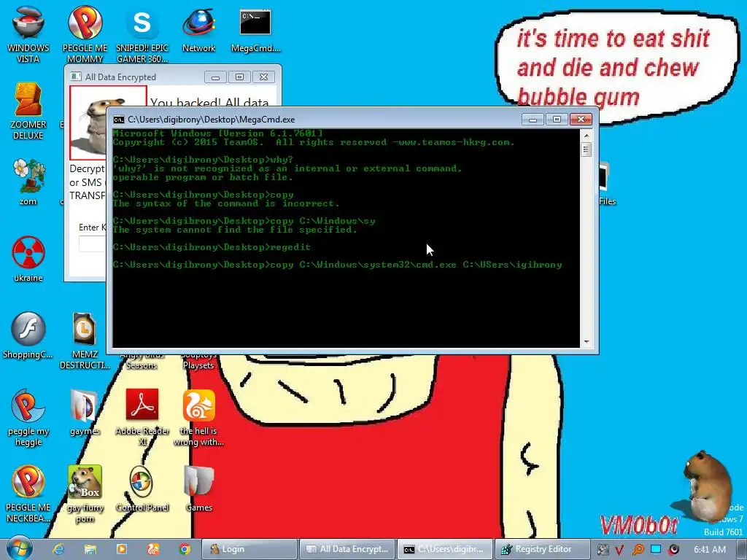
Task: Click the red V tray icon
Action: tap(619, 549)
